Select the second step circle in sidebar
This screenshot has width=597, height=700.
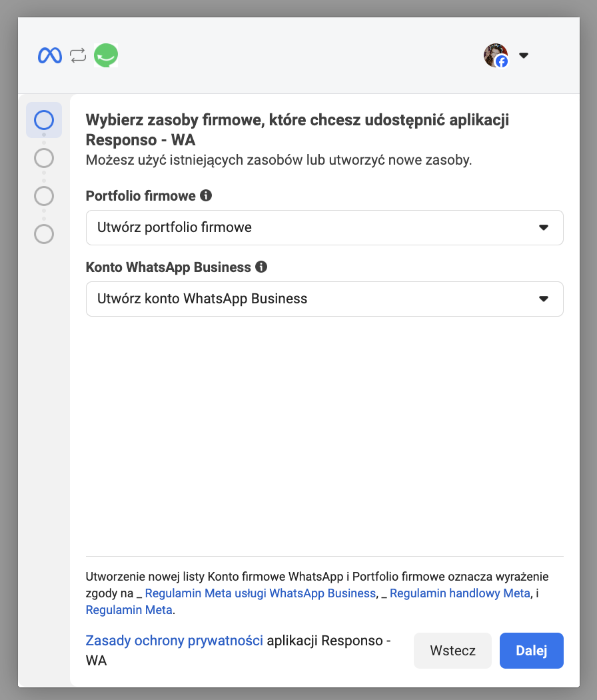[44, 158]
